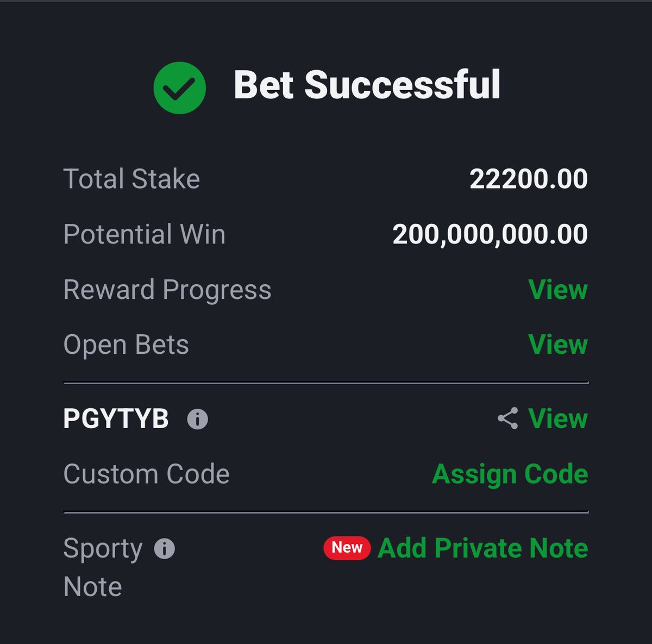The image size is (652, 644).
Task: Click the Total Stake label
Action: tap(131, 179)
